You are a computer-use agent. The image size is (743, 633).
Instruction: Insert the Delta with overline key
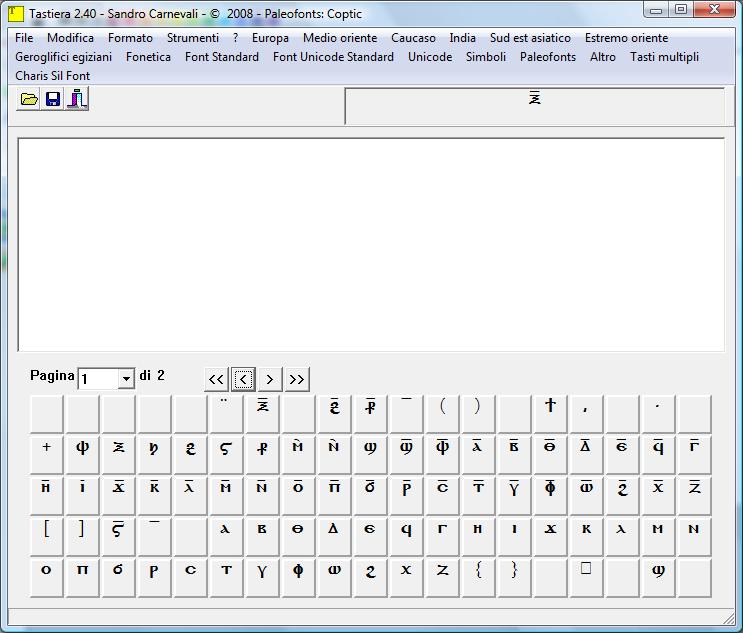pos(586,455)
